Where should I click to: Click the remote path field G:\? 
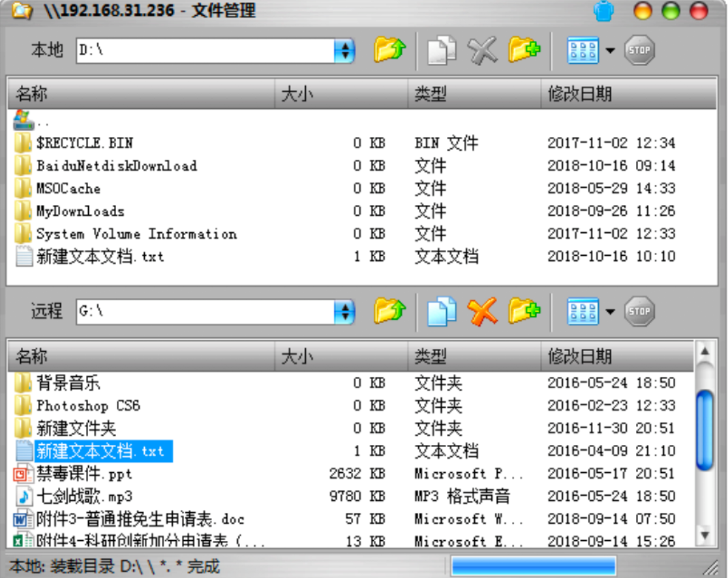pyautogui.click(x=205, y=312)
